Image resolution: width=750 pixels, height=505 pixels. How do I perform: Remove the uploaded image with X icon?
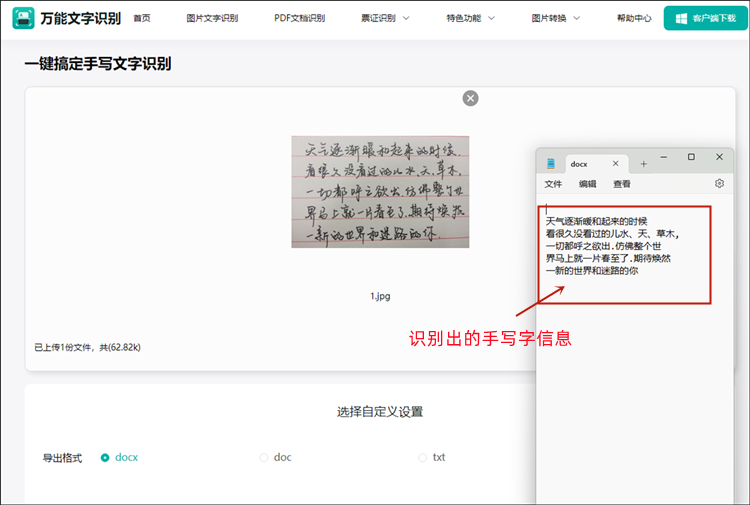coord(470,97)
